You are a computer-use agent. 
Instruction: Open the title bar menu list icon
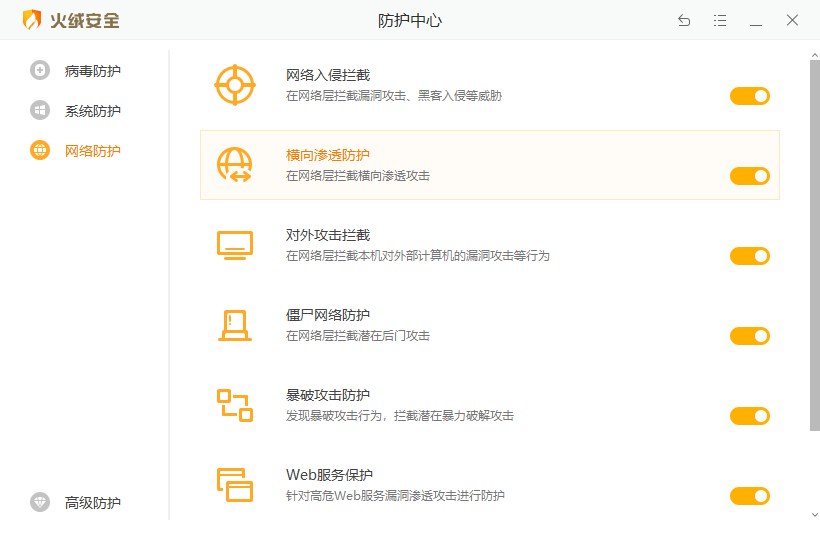click(x=720, y=20)
